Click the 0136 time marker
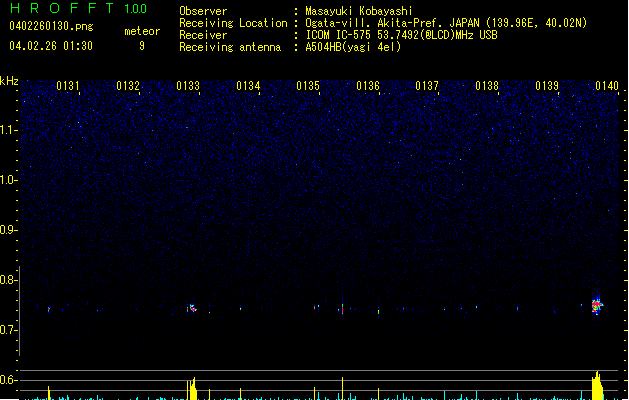This screenshot has height=400, width=629. pos(368,86)
